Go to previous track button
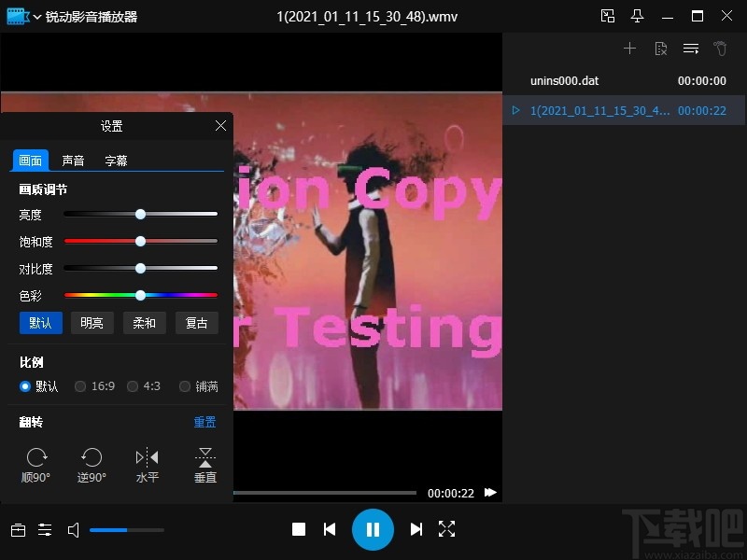747x560 pixels. point(330,529)
